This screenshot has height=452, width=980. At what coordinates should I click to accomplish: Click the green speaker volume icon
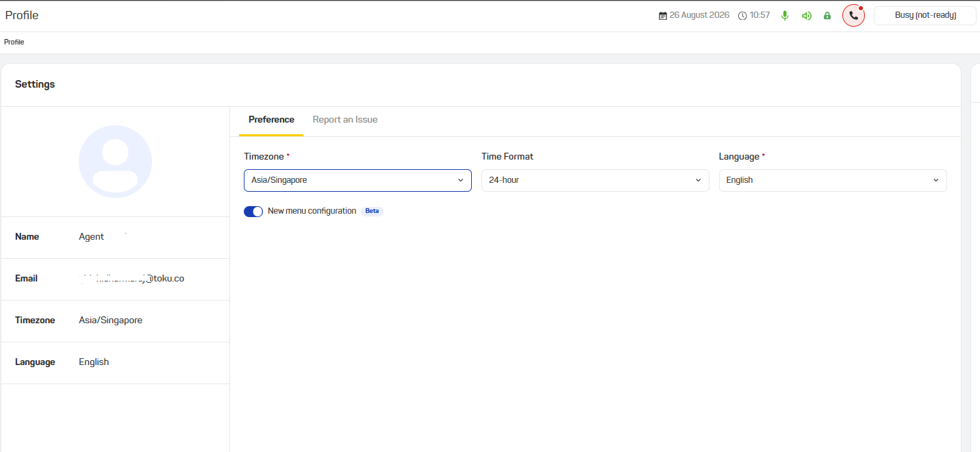tap(807, 16)
